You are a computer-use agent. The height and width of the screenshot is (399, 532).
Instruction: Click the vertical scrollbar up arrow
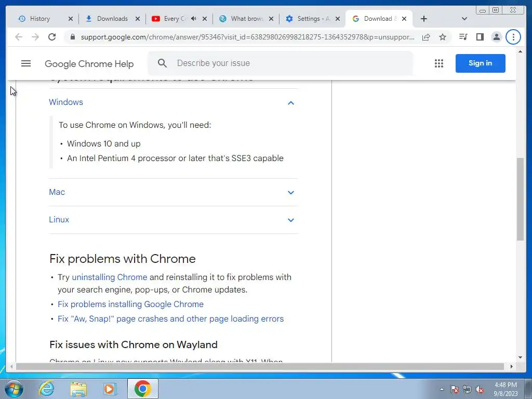pos(520,51)
